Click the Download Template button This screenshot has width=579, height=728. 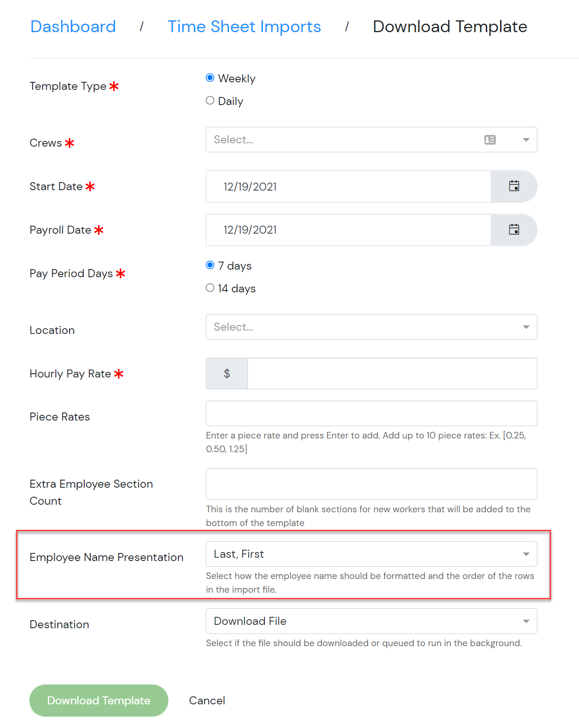99,701
